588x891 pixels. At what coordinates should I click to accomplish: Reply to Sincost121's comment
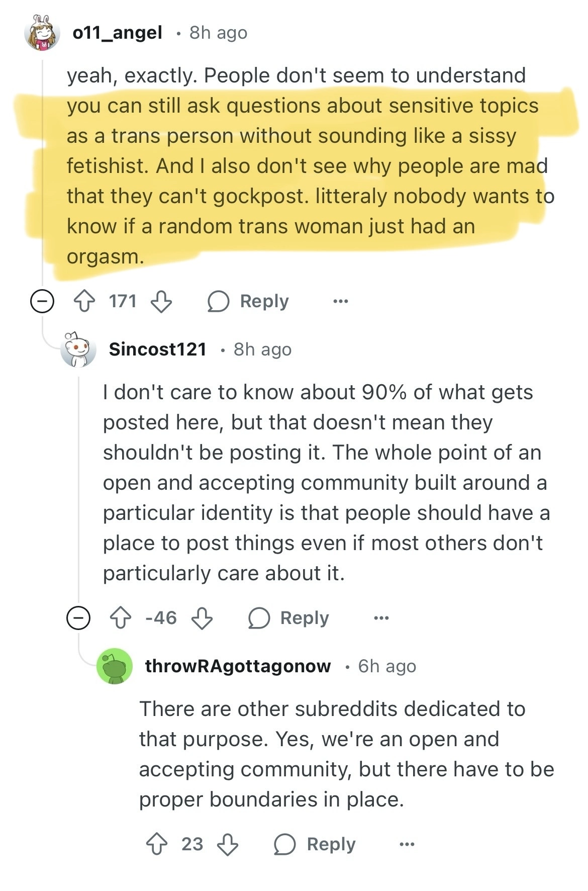point(289,618)
